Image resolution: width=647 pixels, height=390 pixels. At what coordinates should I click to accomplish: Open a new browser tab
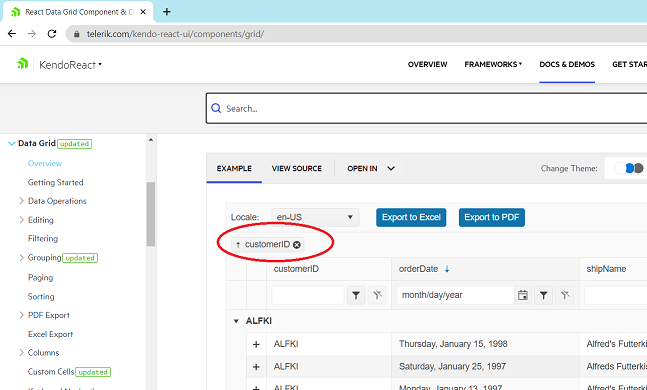click(x=167, y=12)
